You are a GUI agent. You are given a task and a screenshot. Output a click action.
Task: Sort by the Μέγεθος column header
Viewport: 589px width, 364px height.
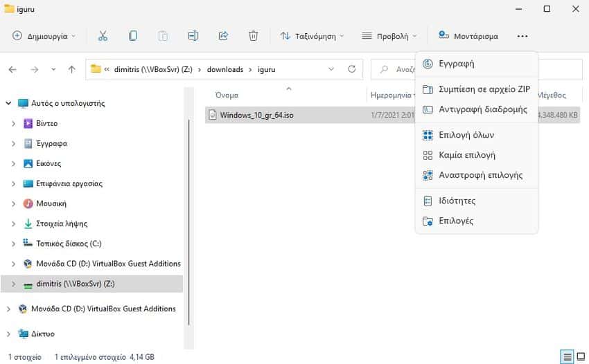pyautogui.click(x=552, y=95)
